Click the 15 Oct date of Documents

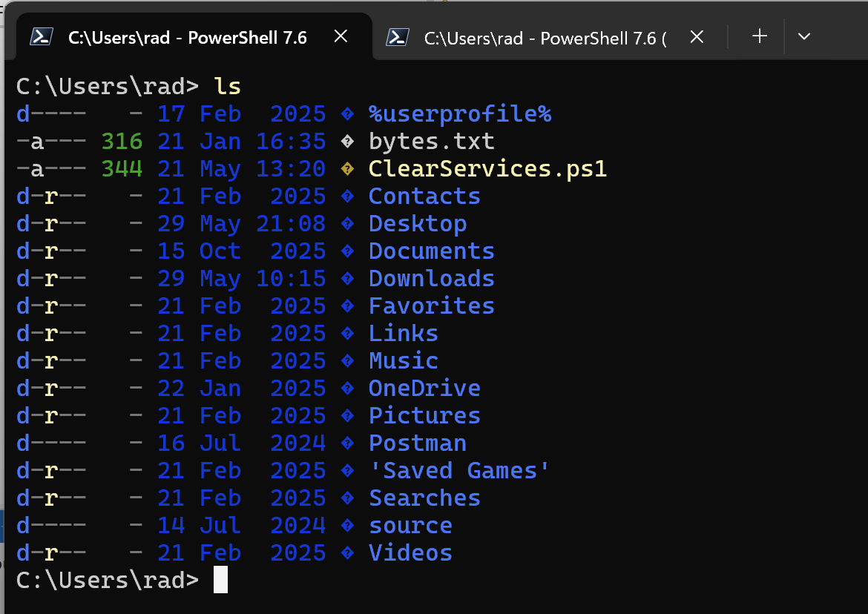tap(200, 251)
